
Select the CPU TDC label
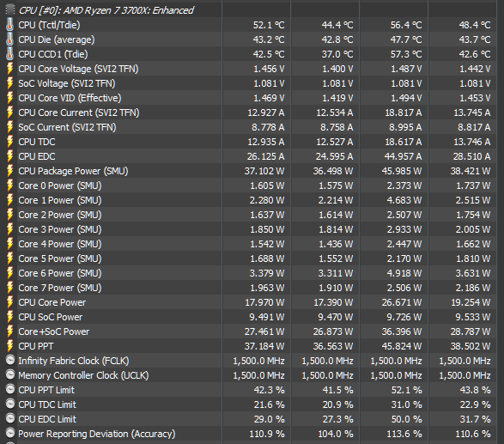[37, 142]
